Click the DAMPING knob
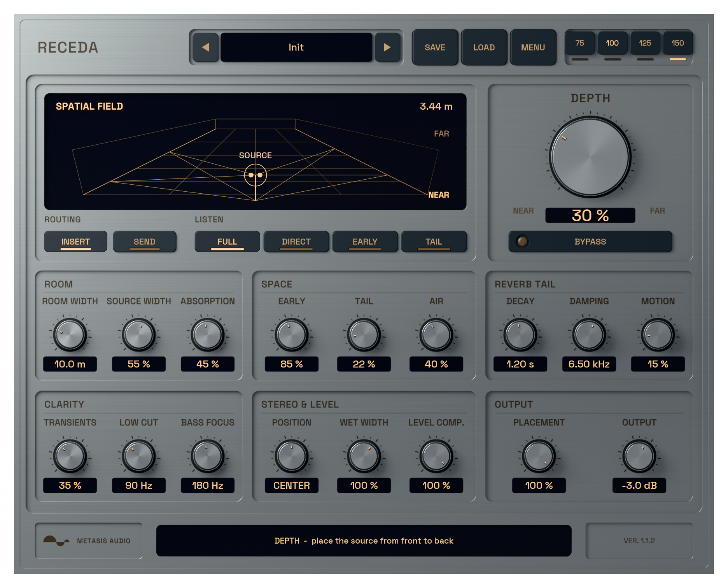728x588 pixels. 589,335
